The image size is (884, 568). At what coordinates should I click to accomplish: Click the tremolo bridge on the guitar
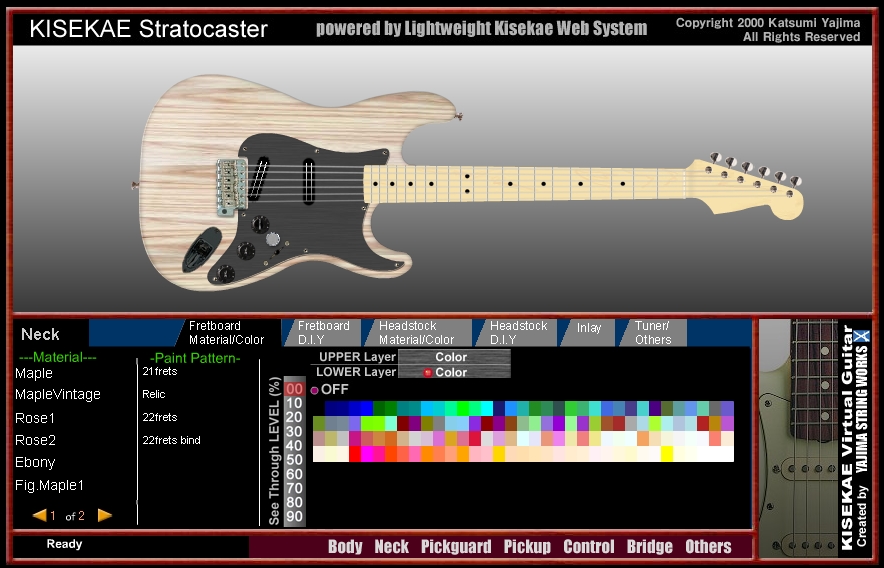[231, 185]
